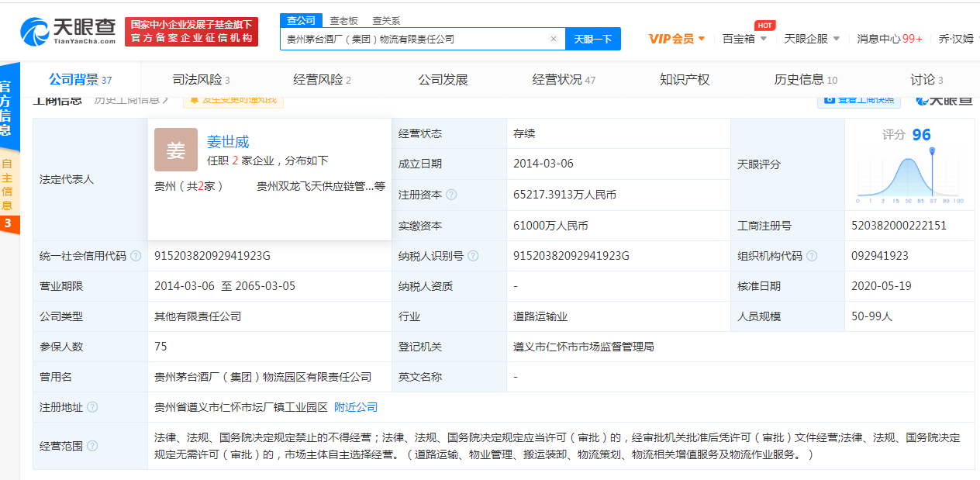Click the 纳税人识别号 value 91520382092941923G
Viewport: 980px width, 480px height.
pos(571,256)
